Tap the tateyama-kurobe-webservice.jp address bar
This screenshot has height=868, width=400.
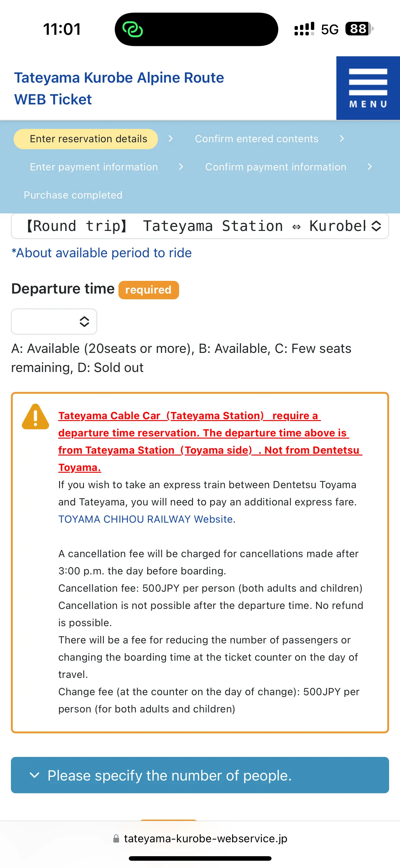coord(200,838)
